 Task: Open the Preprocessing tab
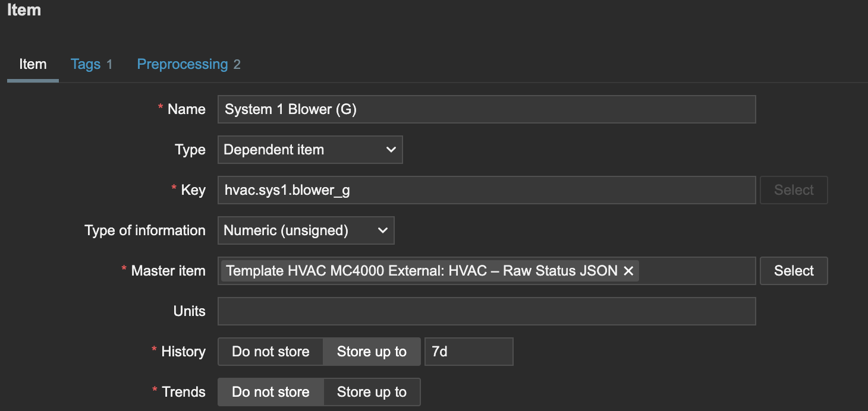pos(188,64)
